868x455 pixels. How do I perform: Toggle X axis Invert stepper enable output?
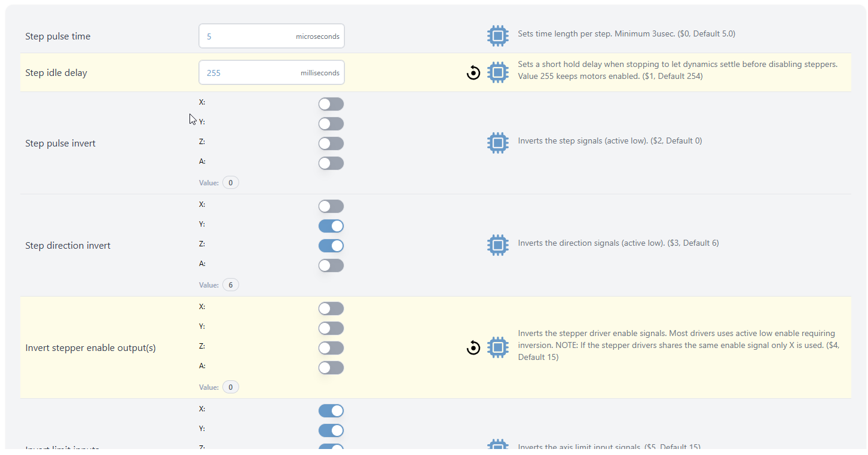[x=331, y=309]
